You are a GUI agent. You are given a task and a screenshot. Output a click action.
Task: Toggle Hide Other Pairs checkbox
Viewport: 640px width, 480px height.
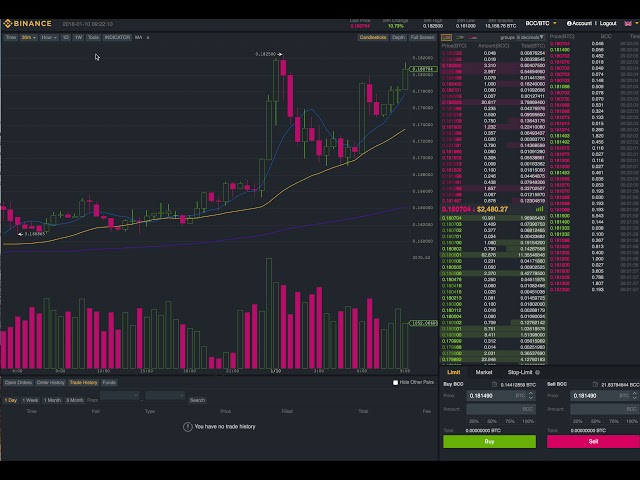tap(395, 383)
